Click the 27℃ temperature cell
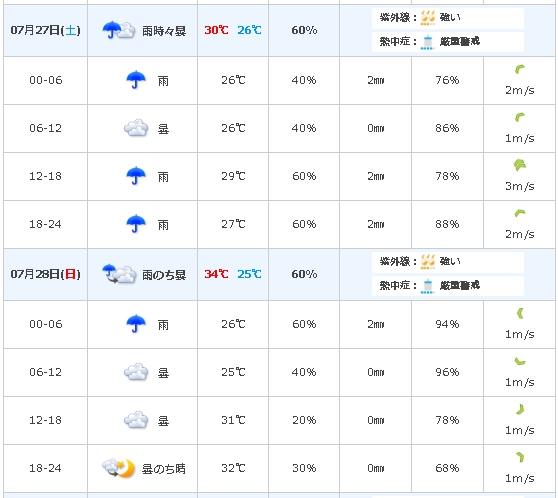The width and height of the screenshot is (558, 498). tap(233, 224)
